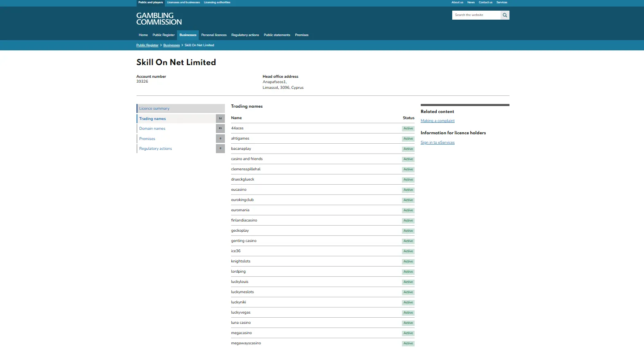Screen dimensions: 644x348
Task: Click the euromania trading name
Action: coord(240,210)
